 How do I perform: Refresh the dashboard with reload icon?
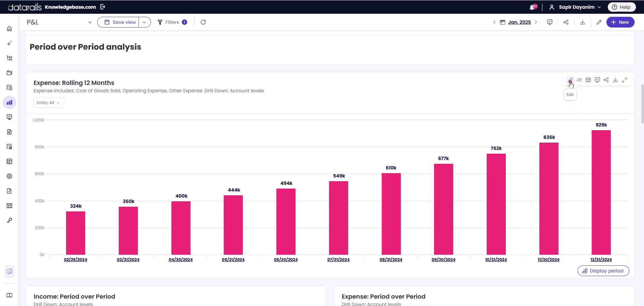(203, 22)
